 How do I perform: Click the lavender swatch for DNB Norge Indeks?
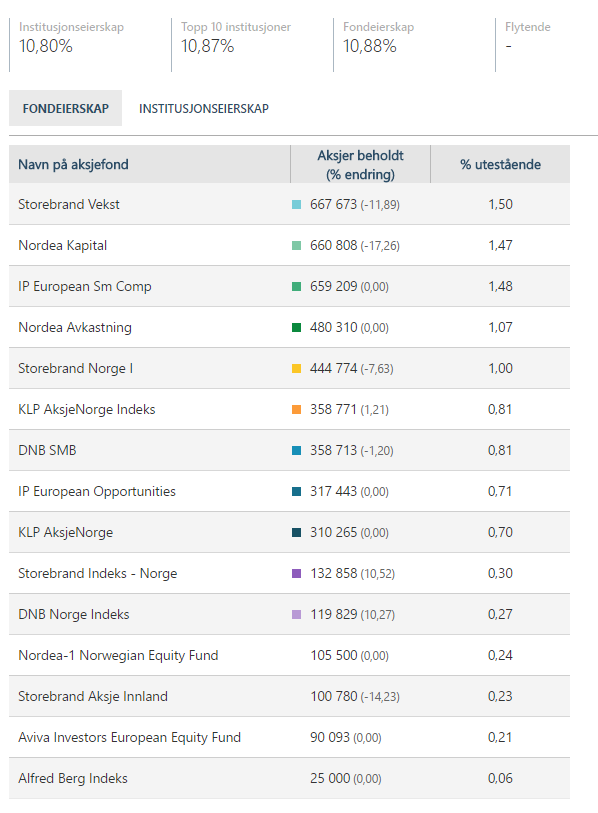[297, 614]
